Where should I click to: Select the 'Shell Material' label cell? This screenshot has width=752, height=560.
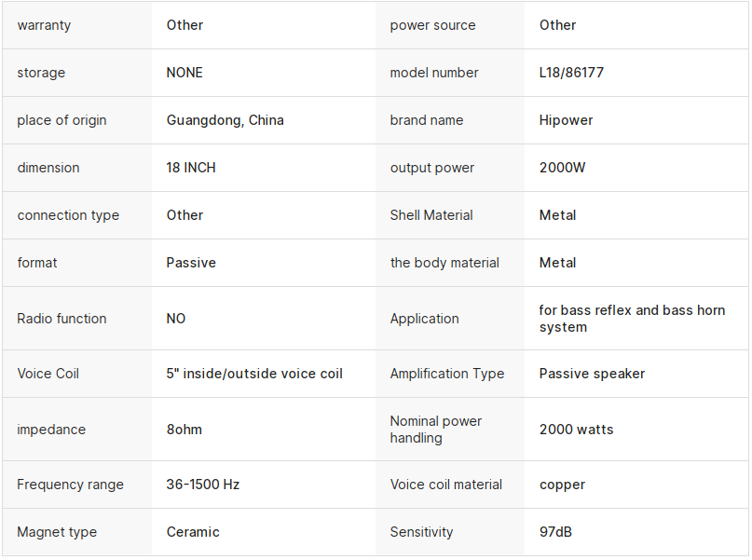click(x=431, y=215)
